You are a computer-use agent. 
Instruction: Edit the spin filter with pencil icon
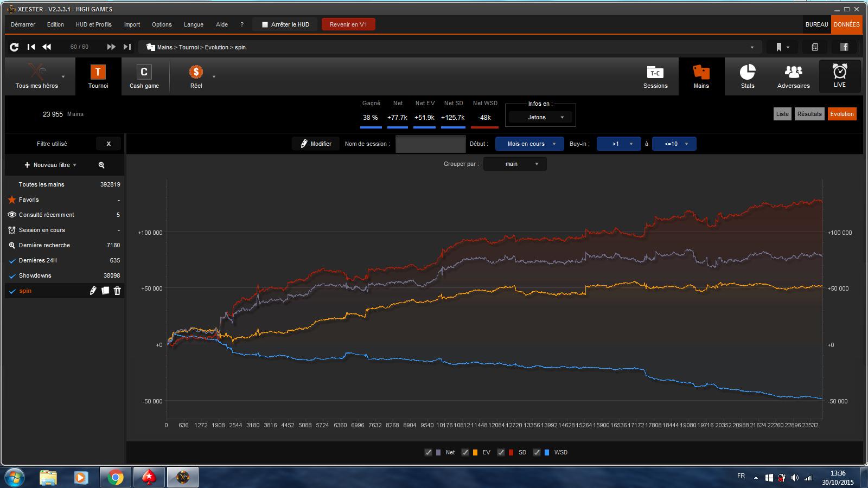93,291
